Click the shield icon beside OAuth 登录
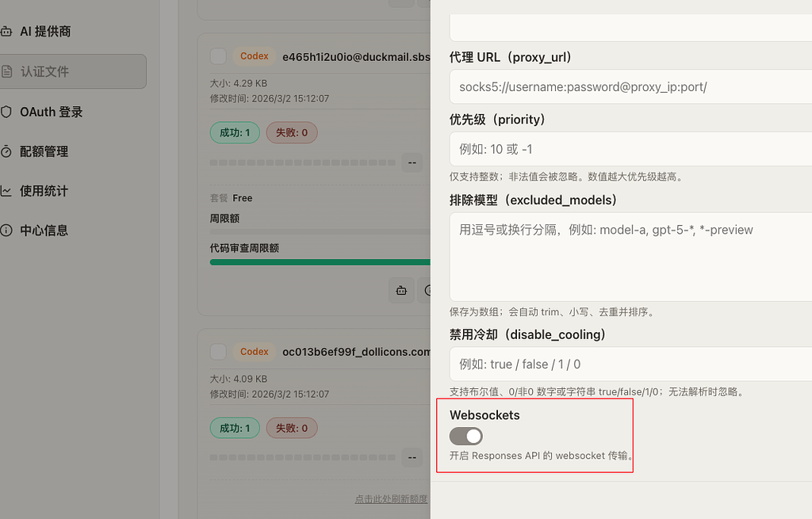Screen dimensions: 812x519 pyautogui.click(x=6, y=112)
